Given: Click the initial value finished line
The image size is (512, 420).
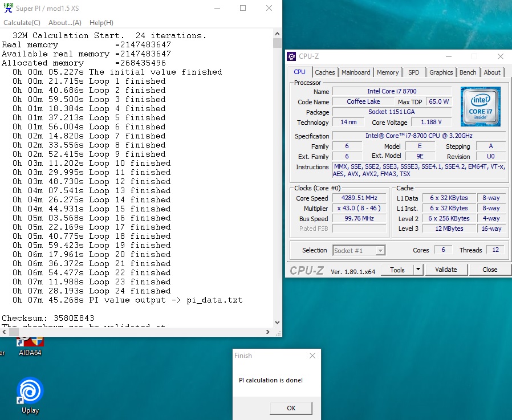Looking at the screenshot, I should click(117, 72).
